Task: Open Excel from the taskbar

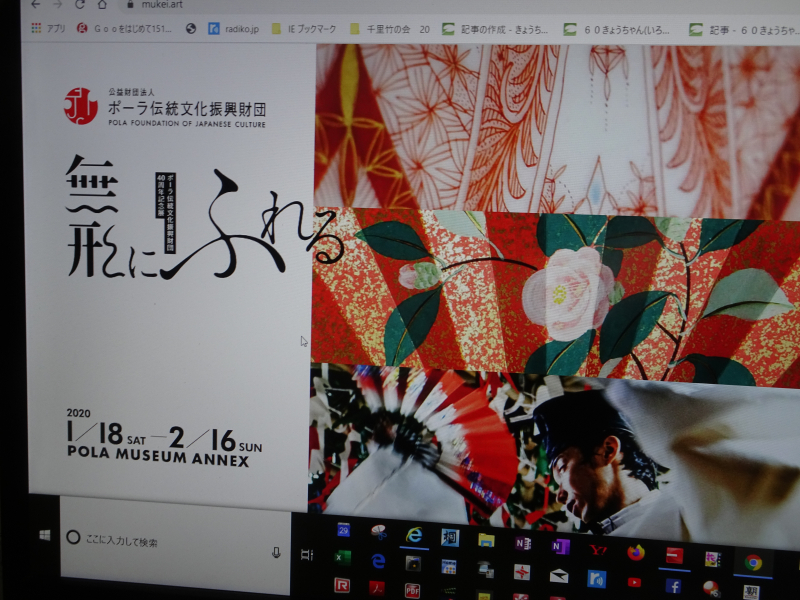Action: click(x=342, y=557)
